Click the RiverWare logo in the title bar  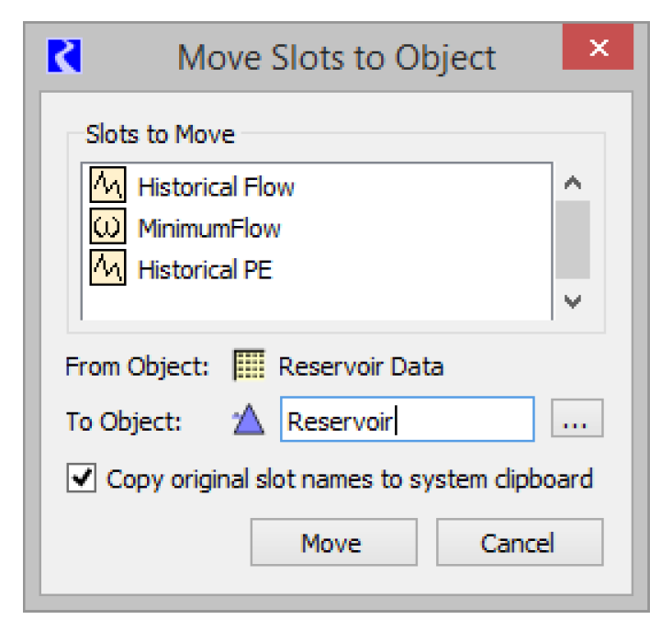64,56
